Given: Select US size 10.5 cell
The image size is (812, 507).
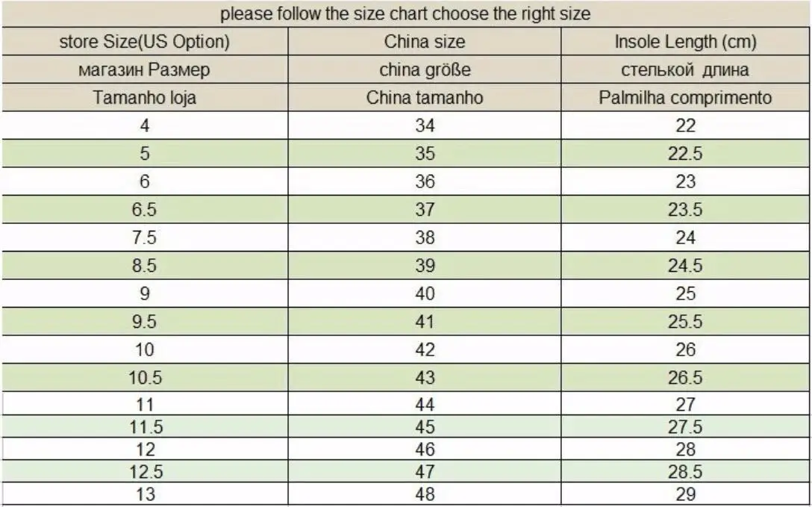Looking at the screenshot, I should [x=145, y=377].
